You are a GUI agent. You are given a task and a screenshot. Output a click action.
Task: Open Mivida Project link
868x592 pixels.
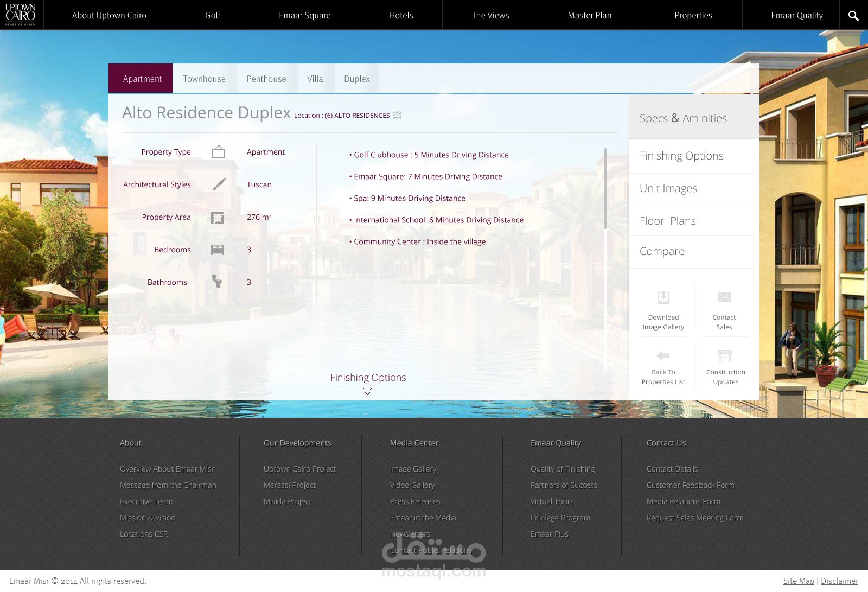(x=288, y=501)
